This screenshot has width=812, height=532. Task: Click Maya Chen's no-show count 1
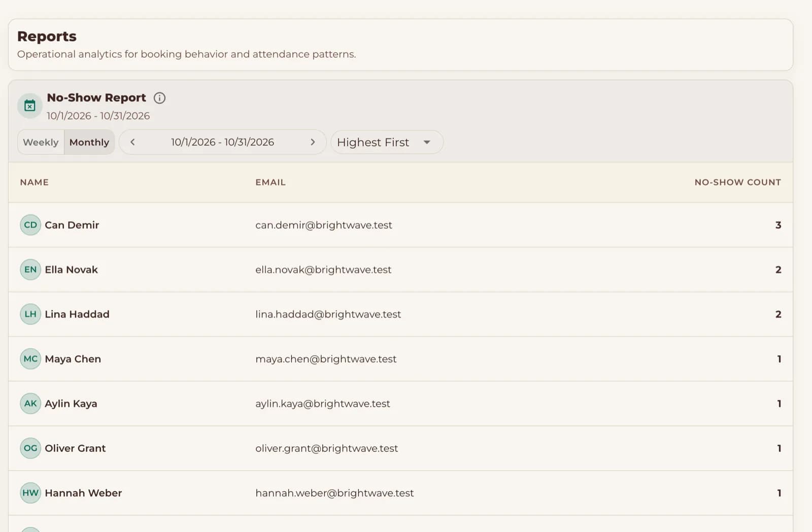point(779,359)
